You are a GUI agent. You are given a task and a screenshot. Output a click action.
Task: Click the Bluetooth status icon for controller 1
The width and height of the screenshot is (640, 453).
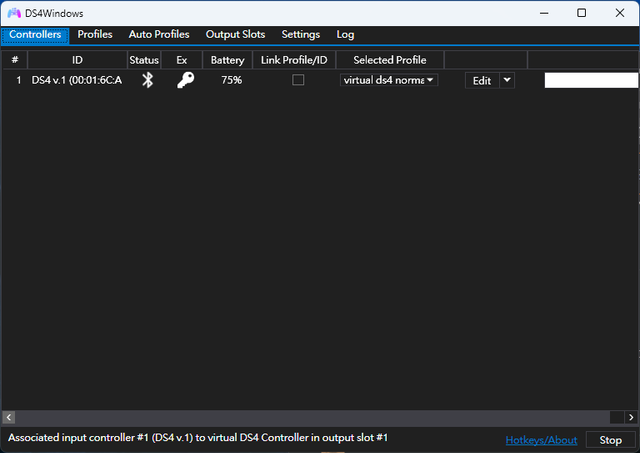coord(147,80)
